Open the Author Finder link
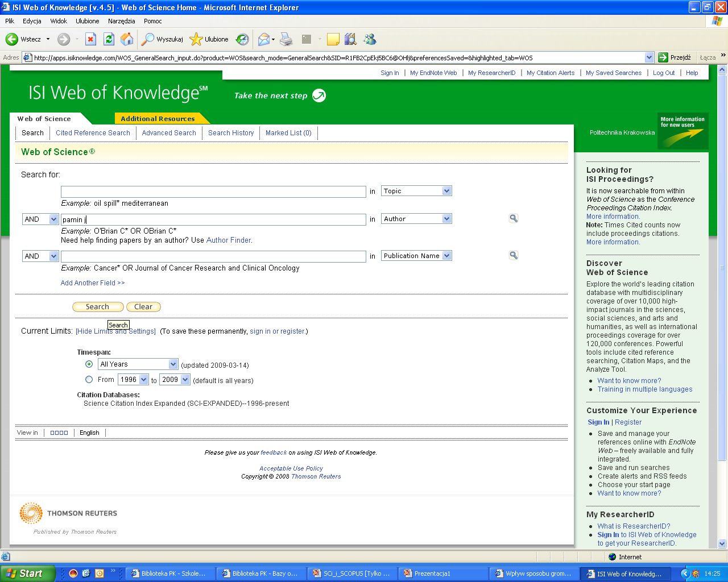This screenshot has width=728, height=582. point(229,240)
